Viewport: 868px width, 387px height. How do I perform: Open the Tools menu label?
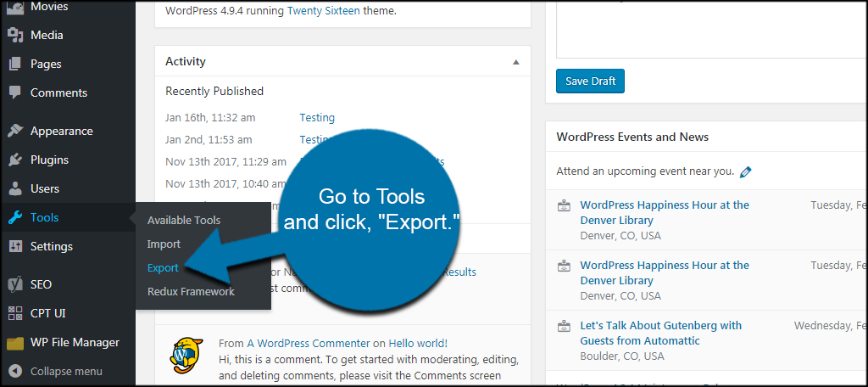point(44,217)
